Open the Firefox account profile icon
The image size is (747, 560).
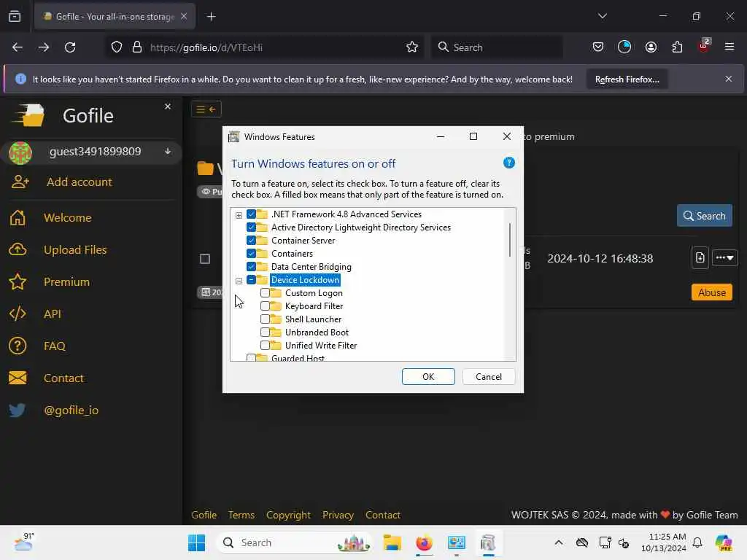pyautogui.click(x=651, y=47)
